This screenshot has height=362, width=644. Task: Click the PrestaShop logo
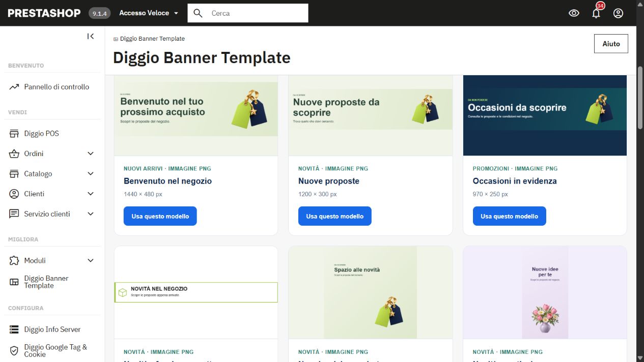44,13
